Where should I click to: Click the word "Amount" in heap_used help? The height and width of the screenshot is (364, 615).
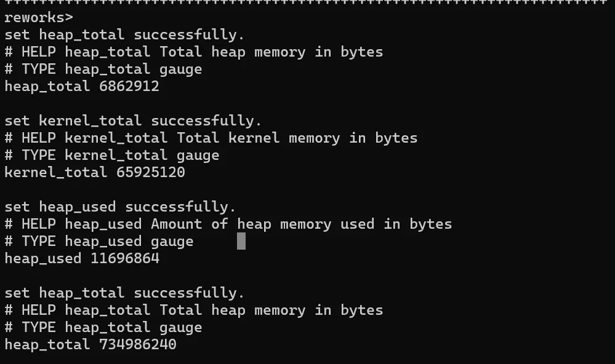[x=176, y=224]
